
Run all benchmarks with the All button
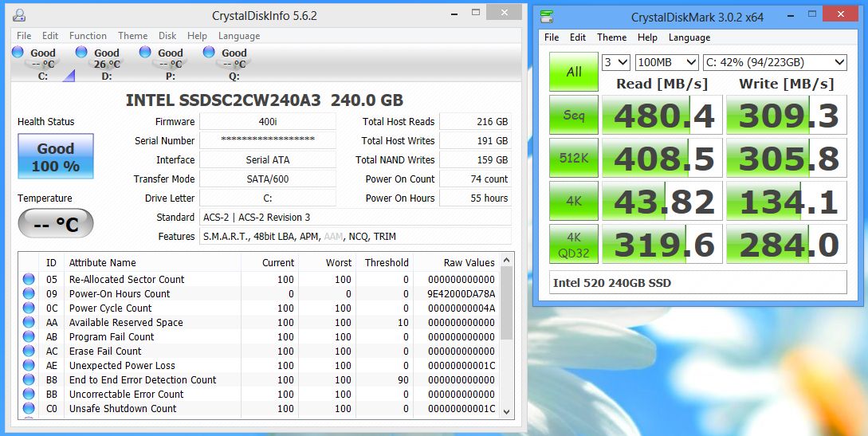click(574, 72)
